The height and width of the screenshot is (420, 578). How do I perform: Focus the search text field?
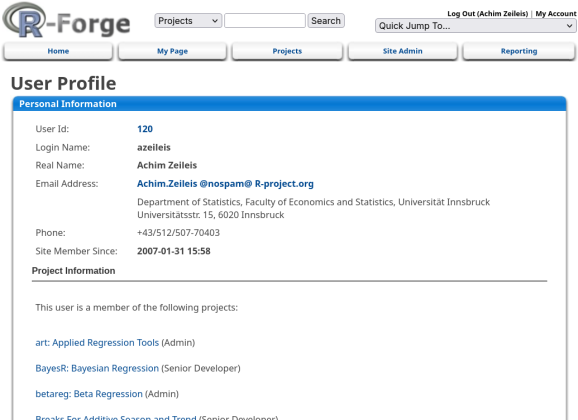(x=265, y=21)
